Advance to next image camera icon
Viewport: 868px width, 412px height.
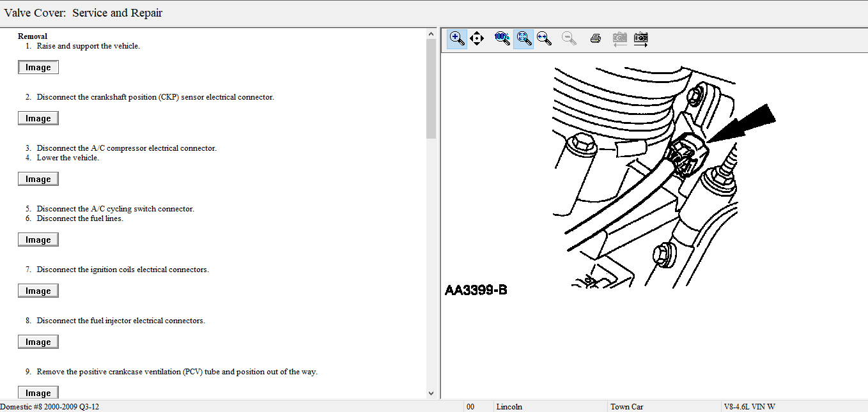[x=640, y=38]
